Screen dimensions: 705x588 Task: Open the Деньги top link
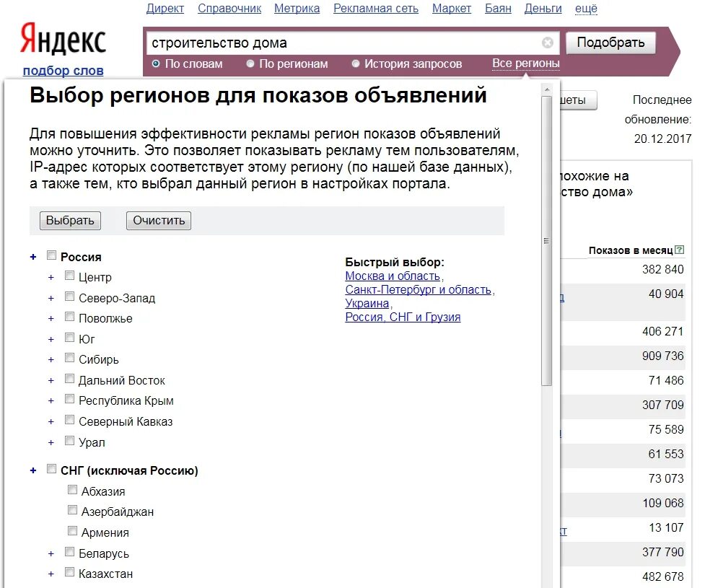[543, 9]
